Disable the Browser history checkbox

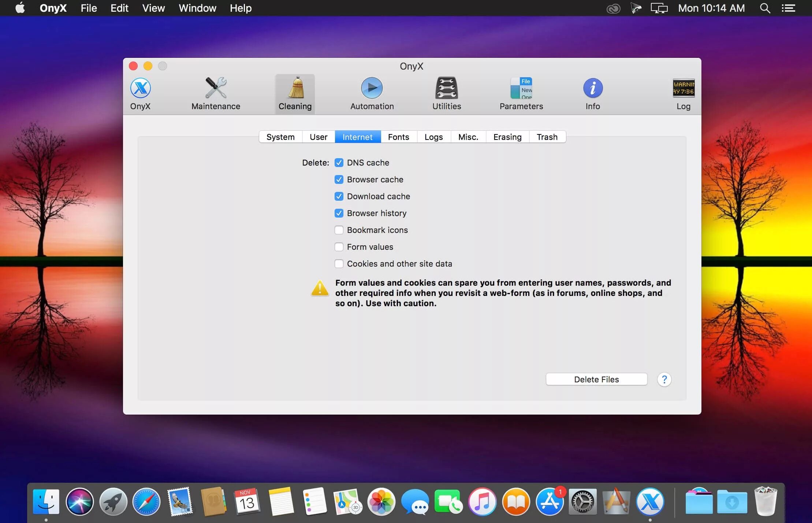click(339, 213)
